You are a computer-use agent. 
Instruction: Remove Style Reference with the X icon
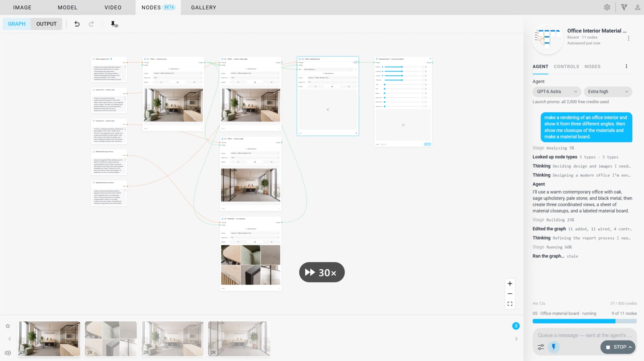coord(356,69)
